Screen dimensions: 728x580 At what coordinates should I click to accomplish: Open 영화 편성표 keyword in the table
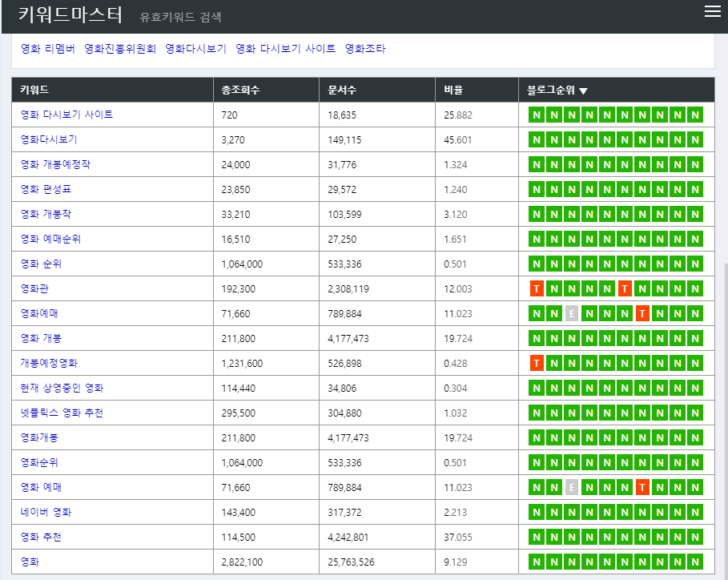[46, 190]
